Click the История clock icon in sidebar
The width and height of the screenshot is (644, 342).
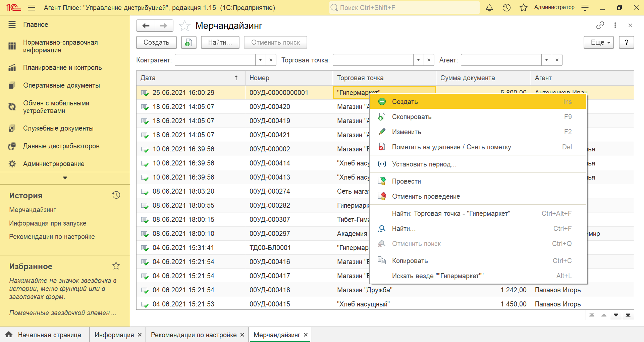coord(116,195)
